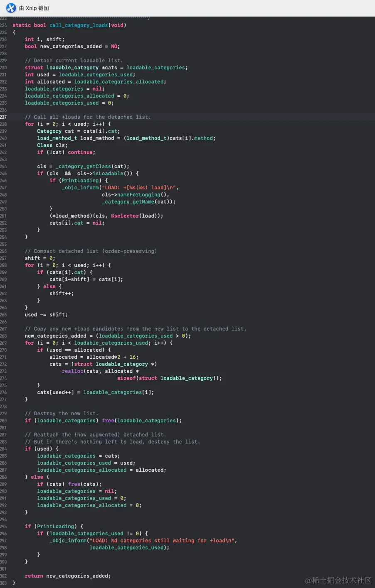The image size is (375, 588).
Task: Click line 'loadable_categories = nil;' near top
Action: [x=65, y=89]
